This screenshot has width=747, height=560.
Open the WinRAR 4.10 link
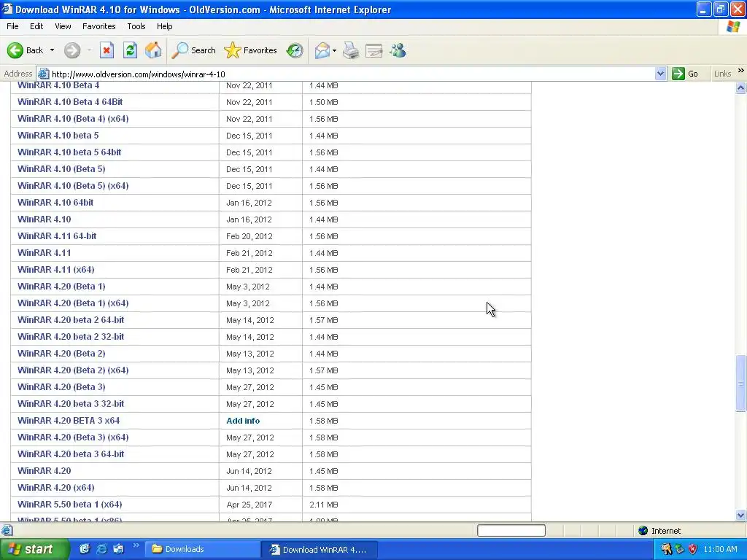click(44, 219)
